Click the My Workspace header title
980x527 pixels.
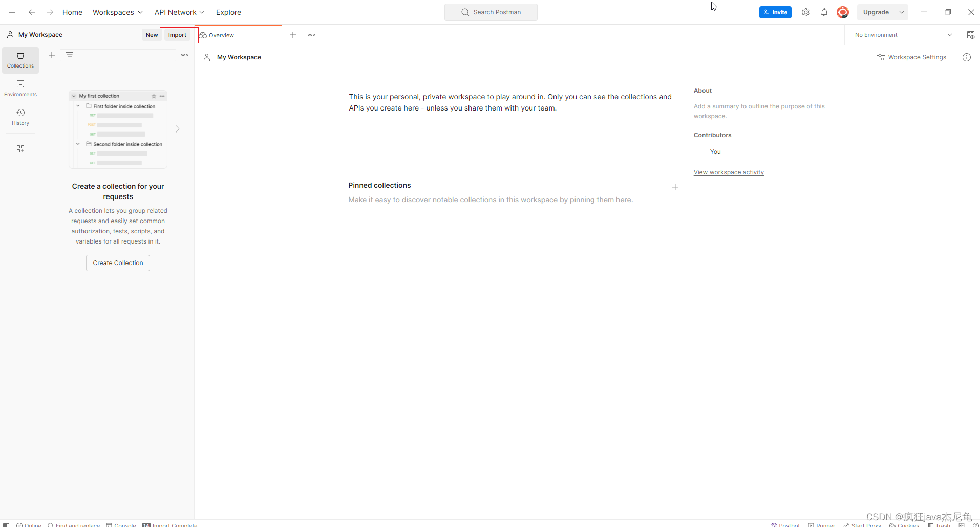pos(239,57)
